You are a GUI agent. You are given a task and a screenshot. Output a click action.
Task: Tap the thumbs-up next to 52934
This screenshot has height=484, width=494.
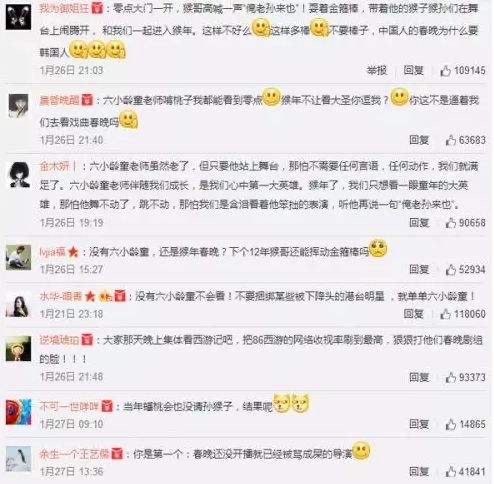451,269
